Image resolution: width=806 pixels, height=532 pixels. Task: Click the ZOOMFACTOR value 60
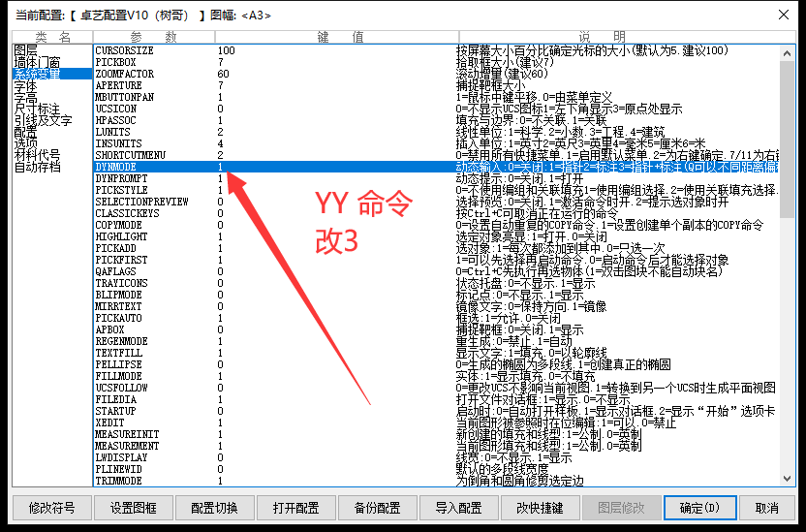(x=223, y=74)
